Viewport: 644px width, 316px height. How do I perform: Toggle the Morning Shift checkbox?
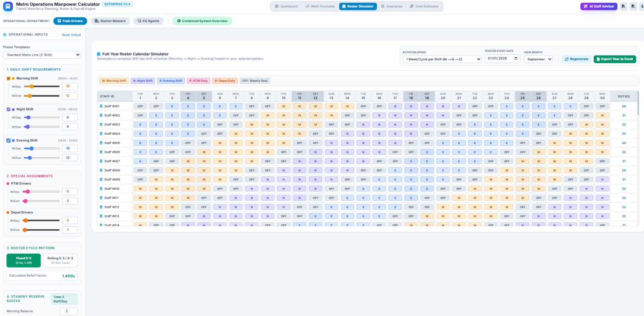(8, 78)
